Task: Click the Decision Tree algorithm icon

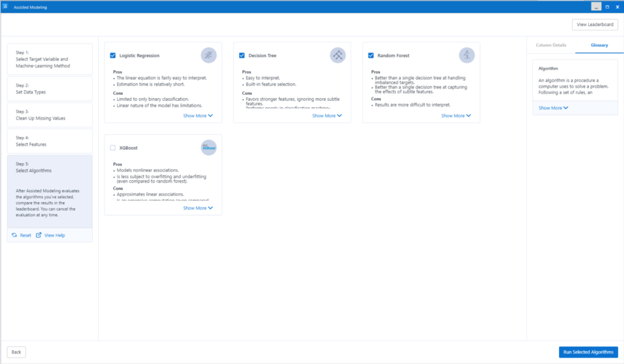Action: (338, 55)
